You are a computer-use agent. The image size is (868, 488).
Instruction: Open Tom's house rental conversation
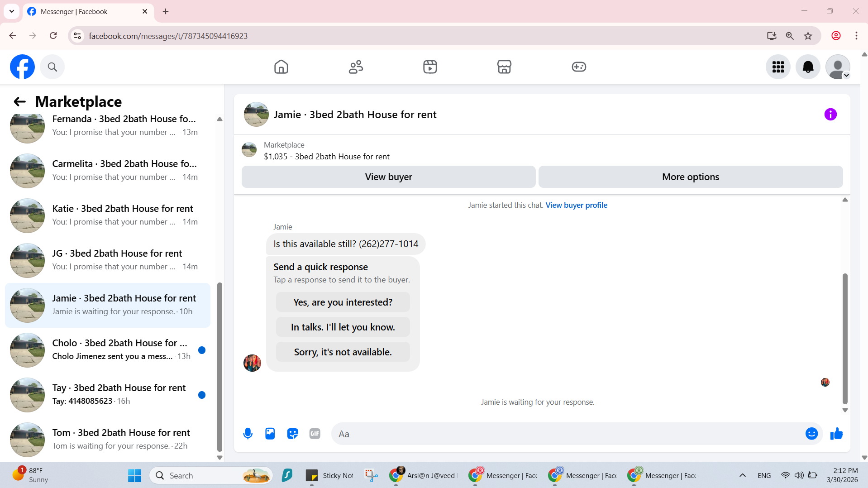108,440
